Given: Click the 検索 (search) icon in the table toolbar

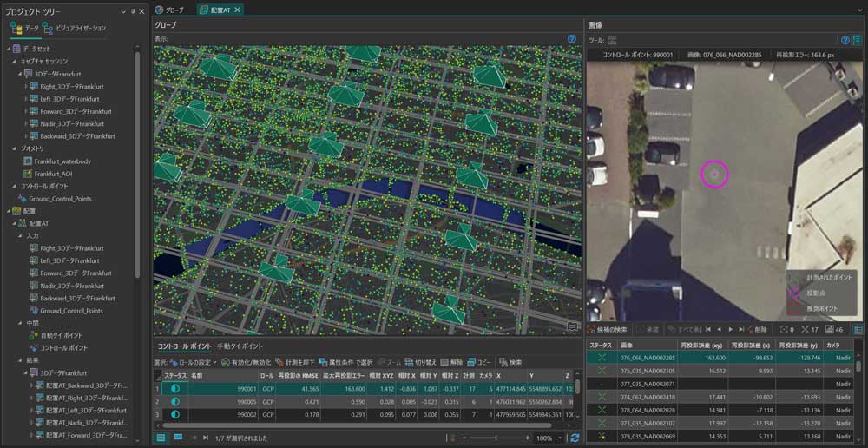Looking at the screenshot, I should point(503,362).
